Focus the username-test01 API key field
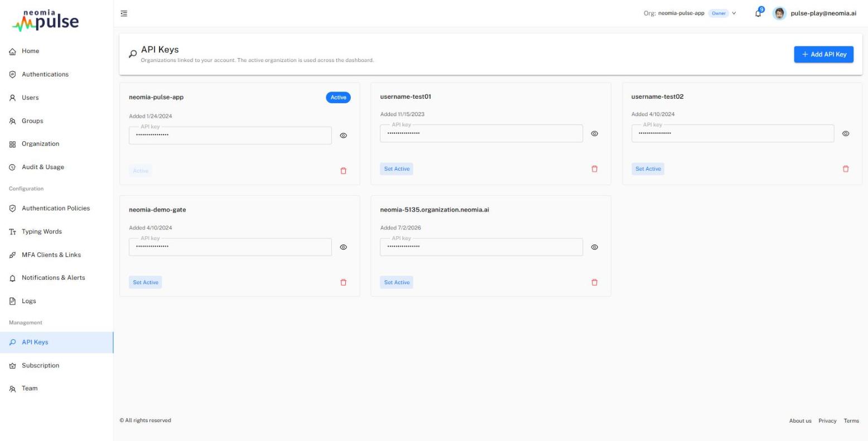868x441 pixels. tap(481, 133)
